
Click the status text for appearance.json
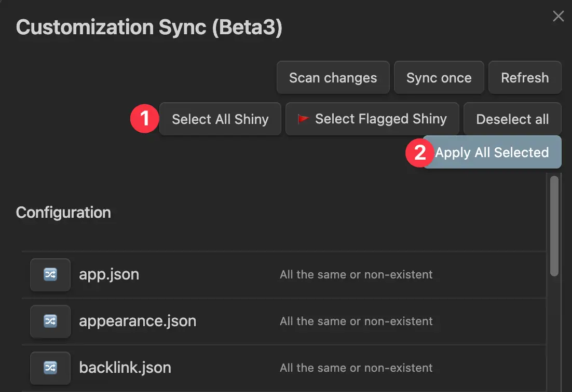(356, 321)
